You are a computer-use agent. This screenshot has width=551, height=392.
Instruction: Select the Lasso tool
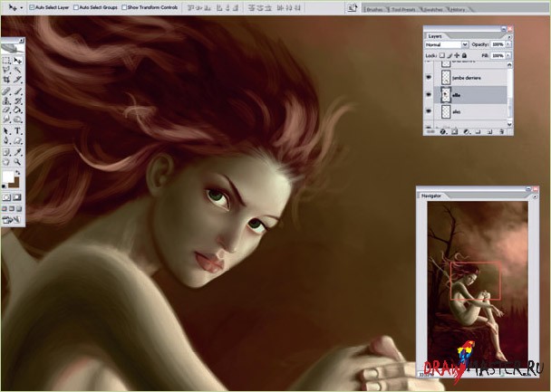point(6,71)
